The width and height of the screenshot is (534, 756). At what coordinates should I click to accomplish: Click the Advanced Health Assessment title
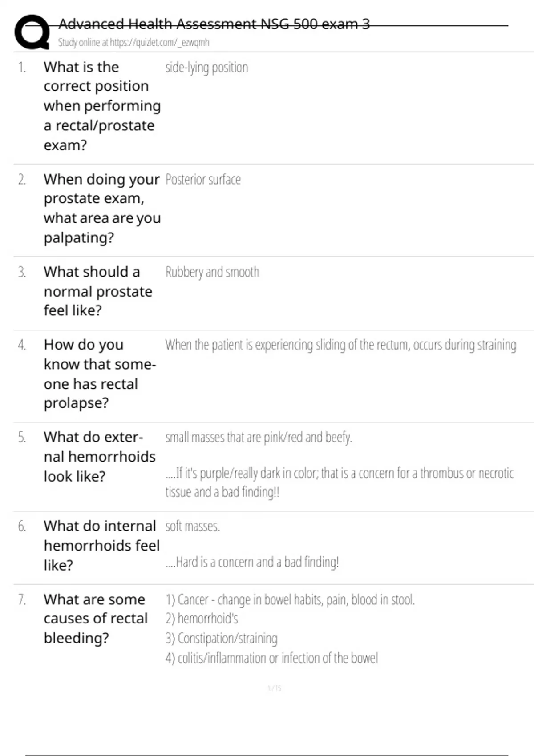click(214, 24)
